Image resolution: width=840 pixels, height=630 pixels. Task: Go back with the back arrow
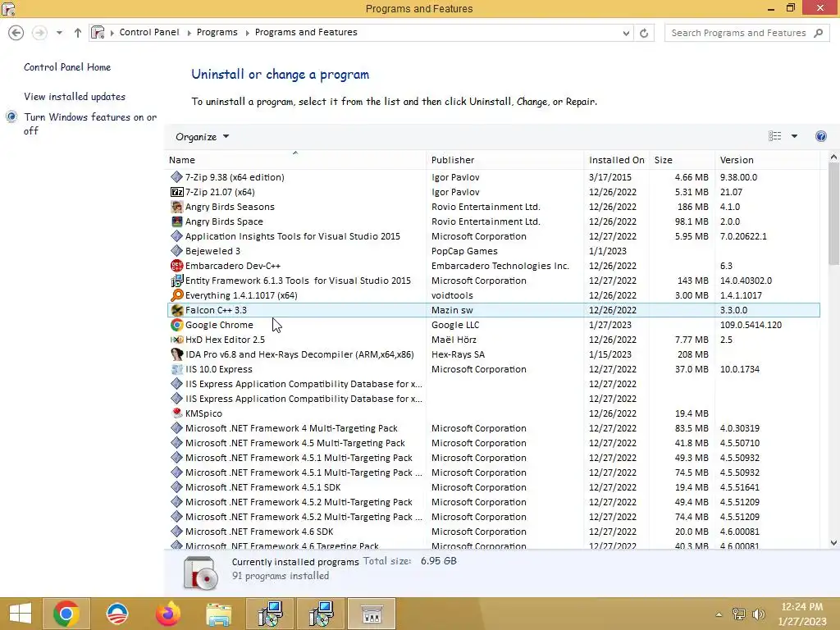(16, 33)
